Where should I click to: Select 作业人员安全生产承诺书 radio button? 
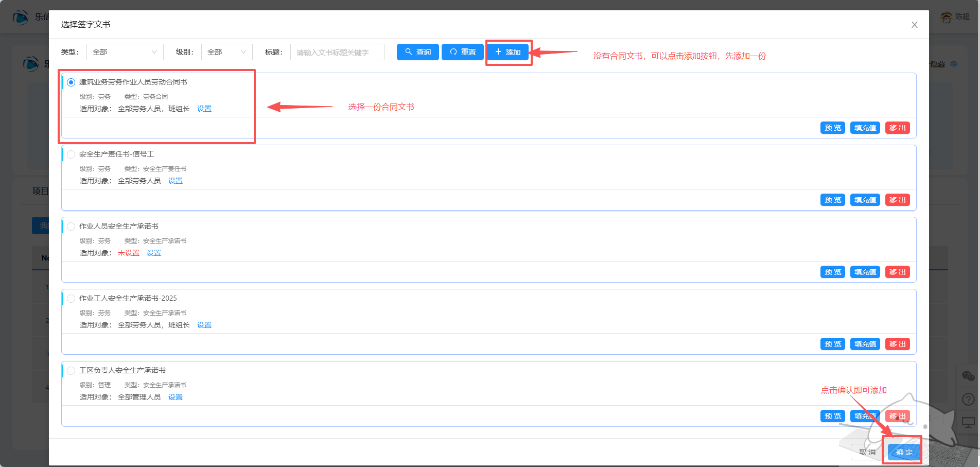click(x=71, y=227)
